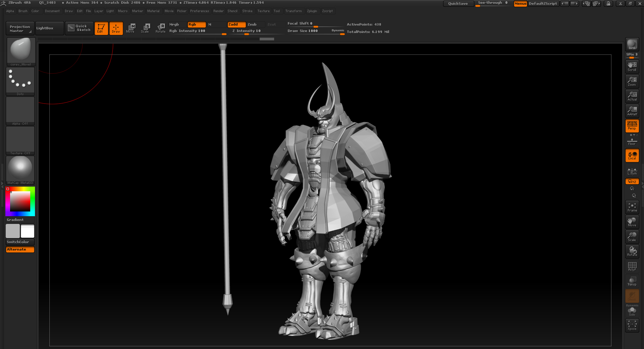Image resolution: width=644 pixels, height=349 pixels.
Task: Click the Gradient button
Action: [x=20, y=220]
